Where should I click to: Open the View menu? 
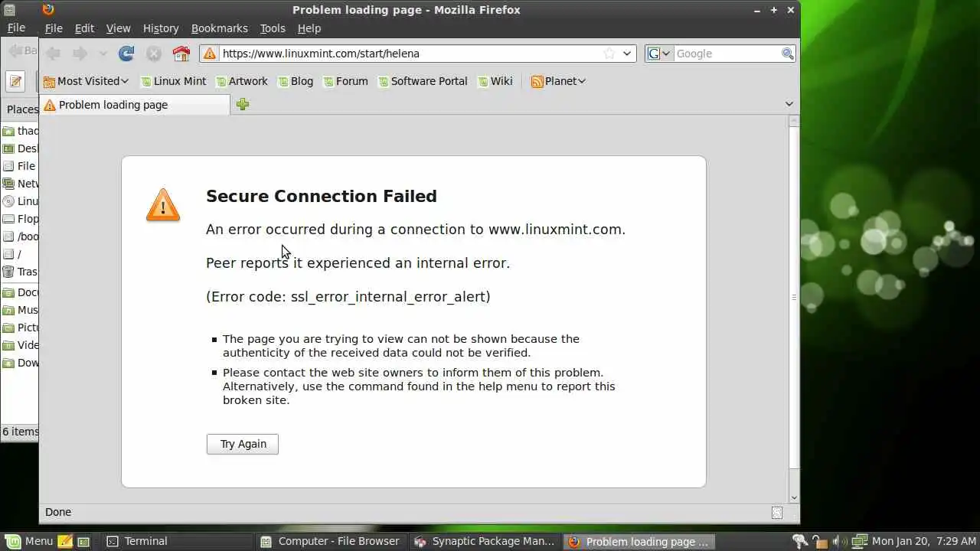click(118, 28)
